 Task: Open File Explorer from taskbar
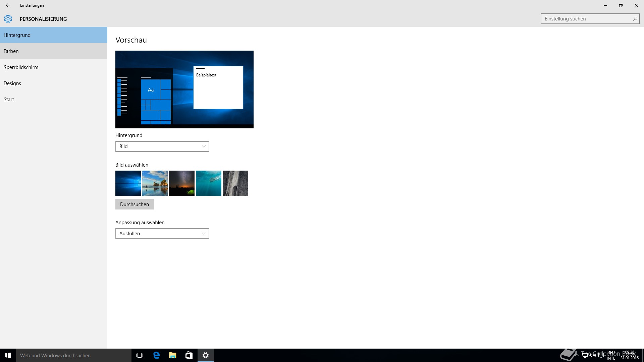pos(173,355)
